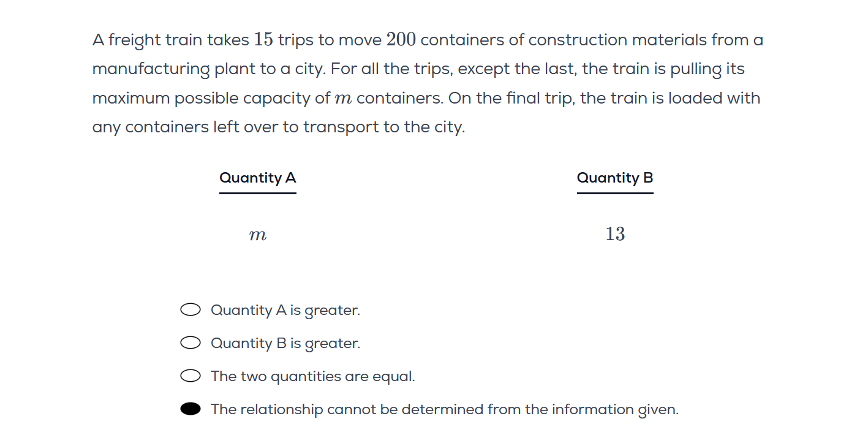Viewport: 868px width, 435px height.
Task: Click the word "freight" in the first line
Action: pos(137,40)
